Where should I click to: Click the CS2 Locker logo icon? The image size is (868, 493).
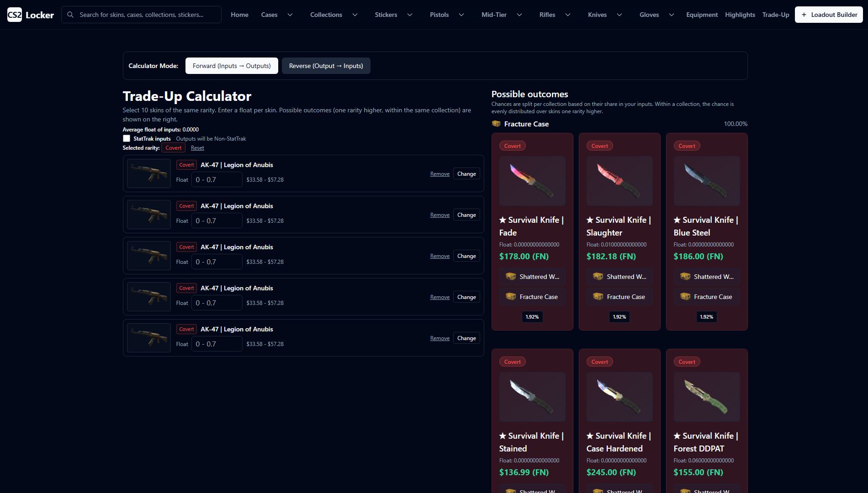[14, 14]
